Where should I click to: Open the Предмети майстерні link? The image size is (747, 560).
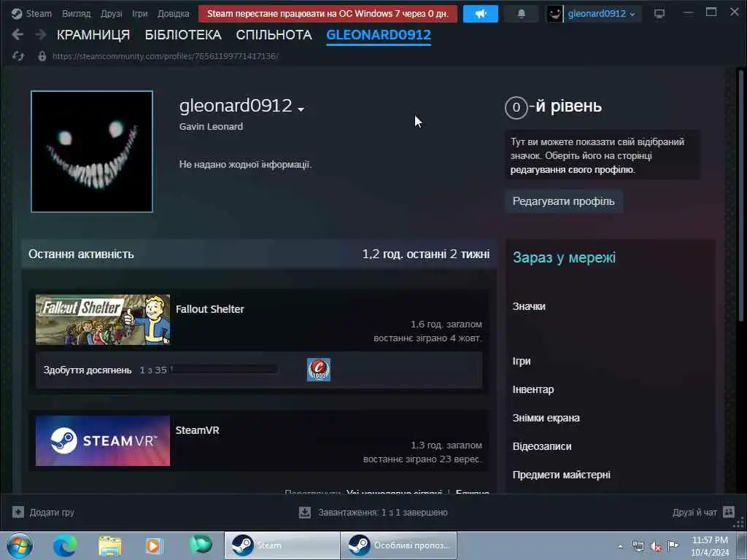561,475
